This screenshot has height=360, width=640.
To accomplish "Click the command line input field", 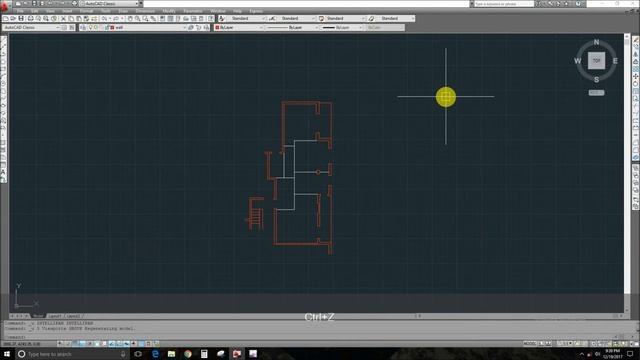I will tap(310, 337).
